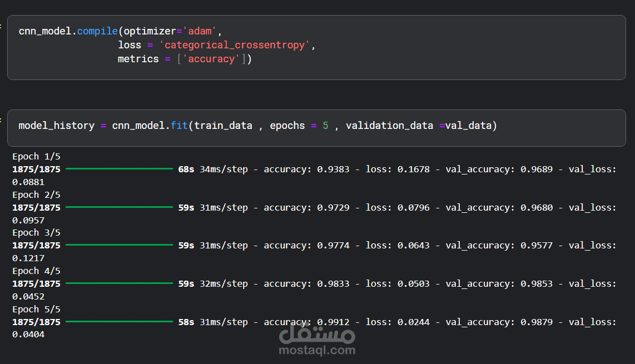Place cursor on 'adam' optimizer string
This screenshot has height=364, width=635.
click(200, 31)
